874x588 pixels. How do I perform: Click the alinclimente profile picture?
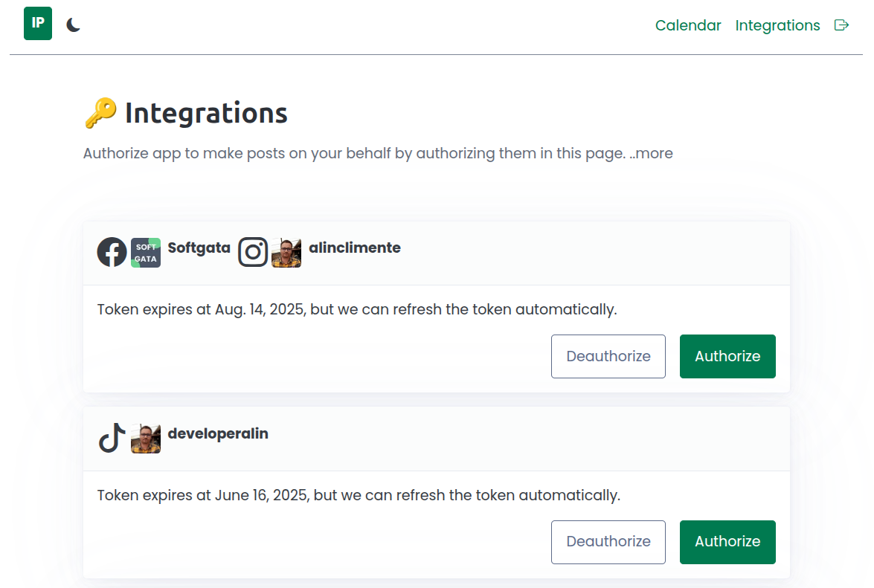(286, 252)
